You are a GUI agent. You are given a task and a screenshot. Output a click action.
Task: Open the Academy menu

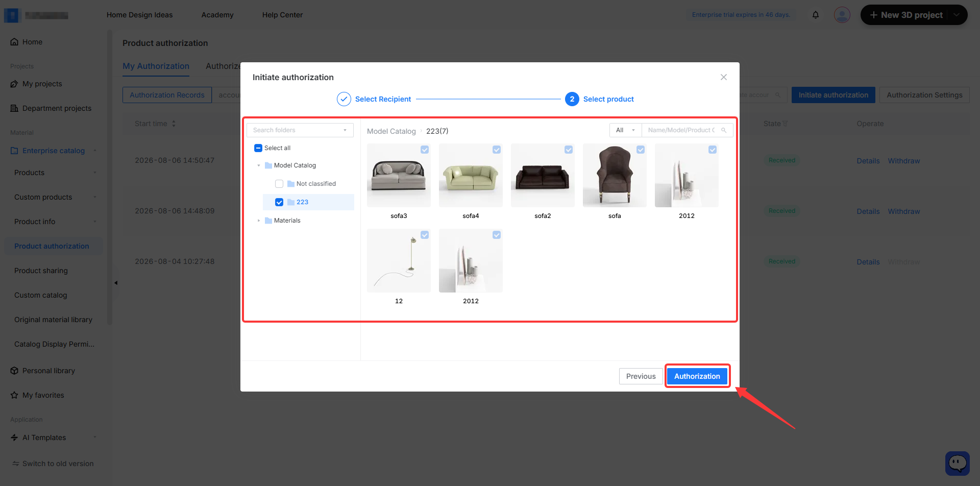217,15
